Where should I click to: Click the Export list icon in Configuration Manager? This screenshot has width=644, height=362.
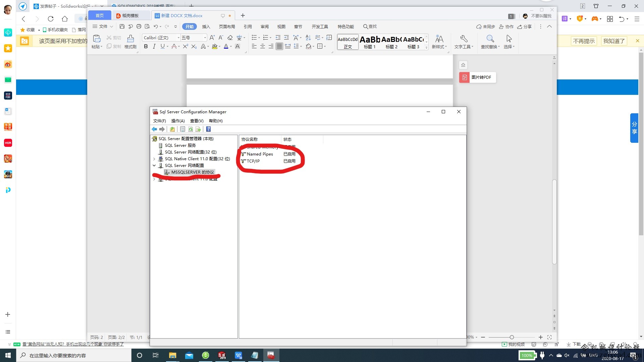(198, 129)
